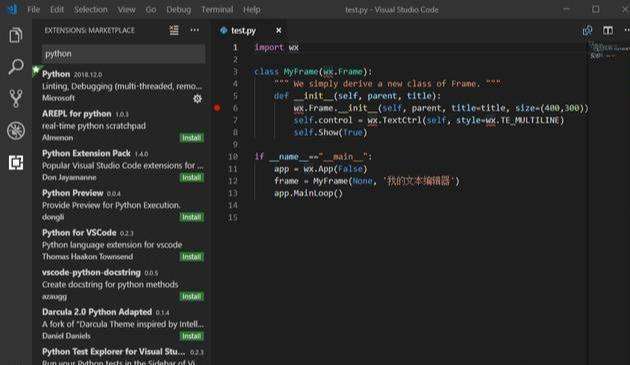The height and width of the screenshot is (365, 630).
Task: Open Python Extension Pack details
Action: point(122,165)
